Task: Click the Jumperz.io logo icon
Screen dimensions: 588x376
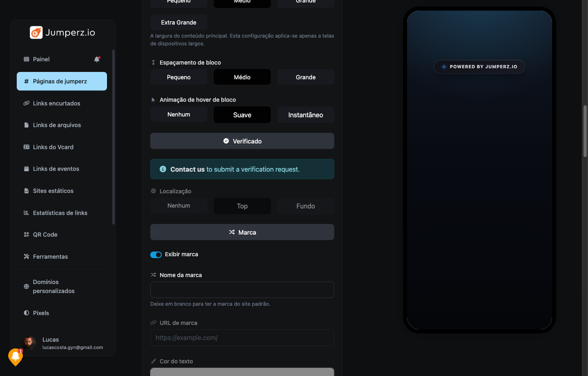Action: pyautogui.click(x=36, y=32)
